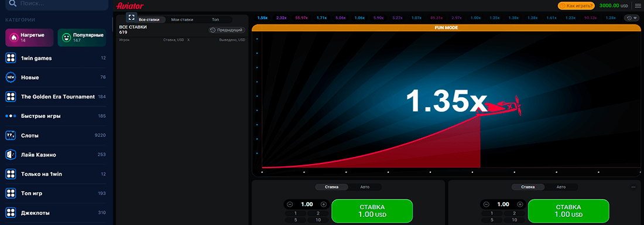Decrease right bet with minus icon

487,204
